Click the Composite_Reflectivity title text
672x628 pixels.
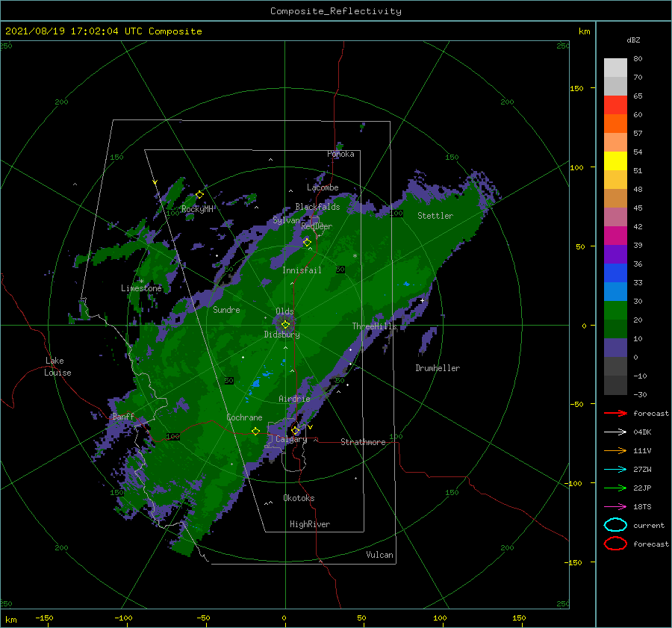tap(336, 11)
